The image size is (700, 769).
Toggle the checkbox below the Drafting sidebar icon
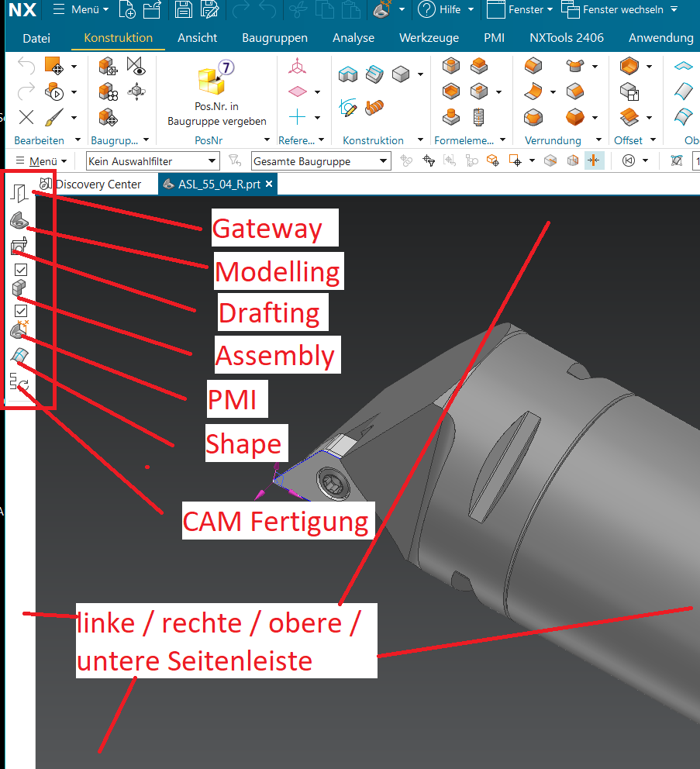pyautogui.click(x=21, y=270)
